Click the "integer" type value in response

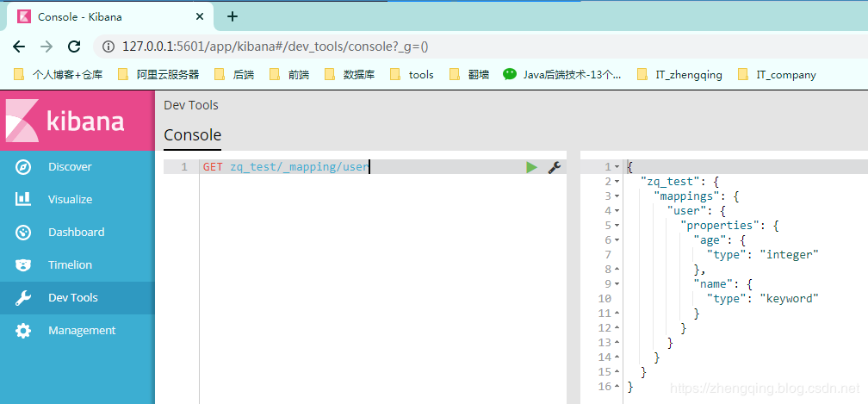789,255
